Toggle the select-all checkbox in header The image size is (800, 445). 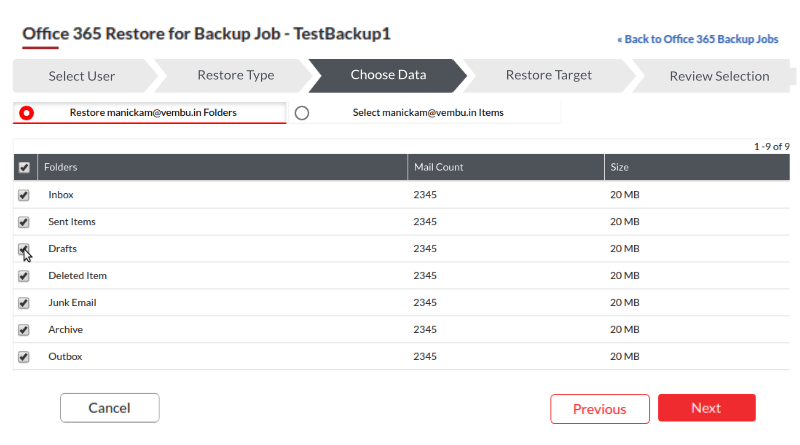pos(24,168)
